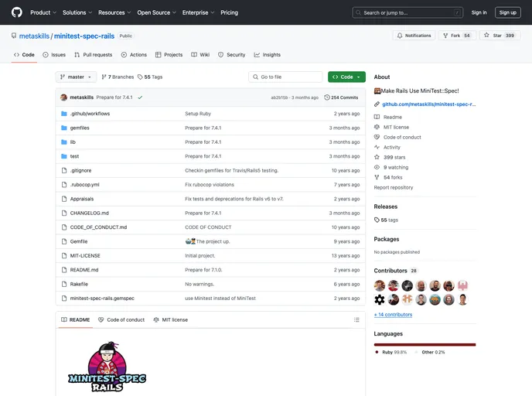Image resolution: width=532 pixels, height=396 pixels.
Task: Focus the Search or jump to field
Action: [x=408, y=12]
